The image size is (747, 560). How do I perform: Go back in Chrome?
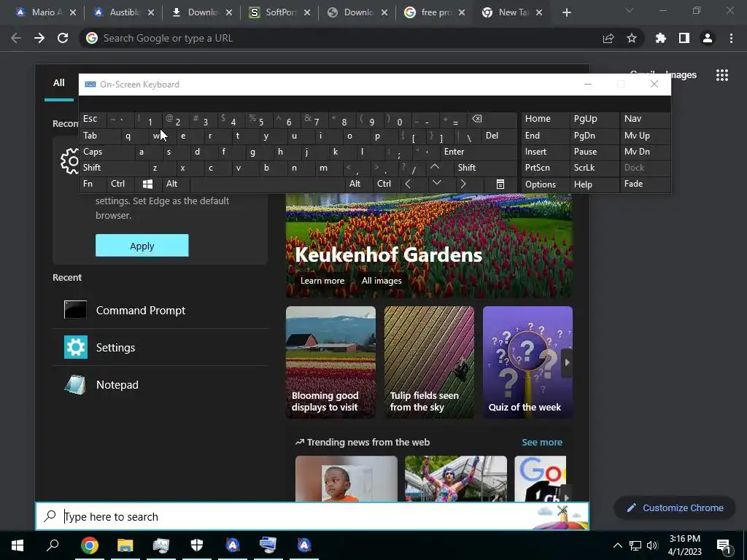16,38
